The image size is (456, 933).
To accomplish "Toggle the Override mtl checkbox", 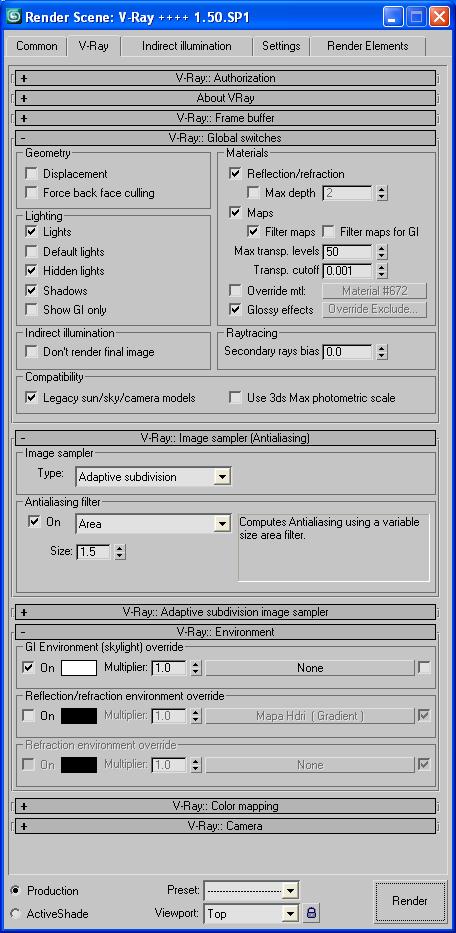I will [235, 291].
